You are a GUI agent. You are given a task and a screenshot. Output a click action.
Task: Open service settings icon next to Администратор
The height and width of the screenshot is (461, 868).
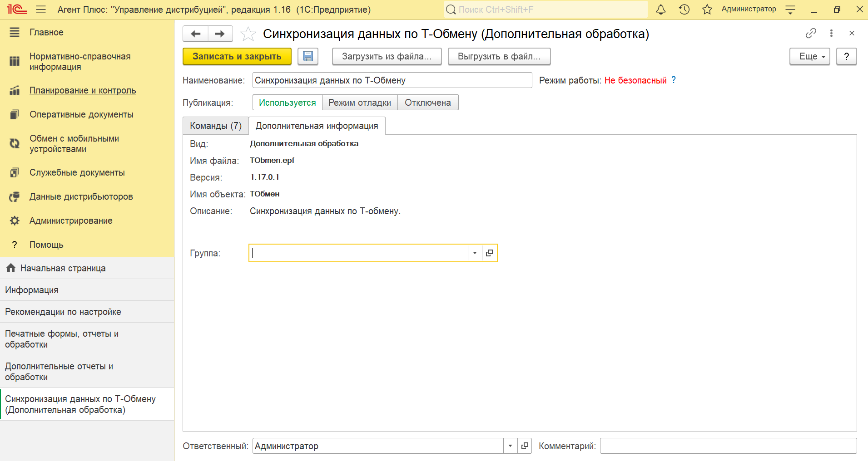[790, 10]
